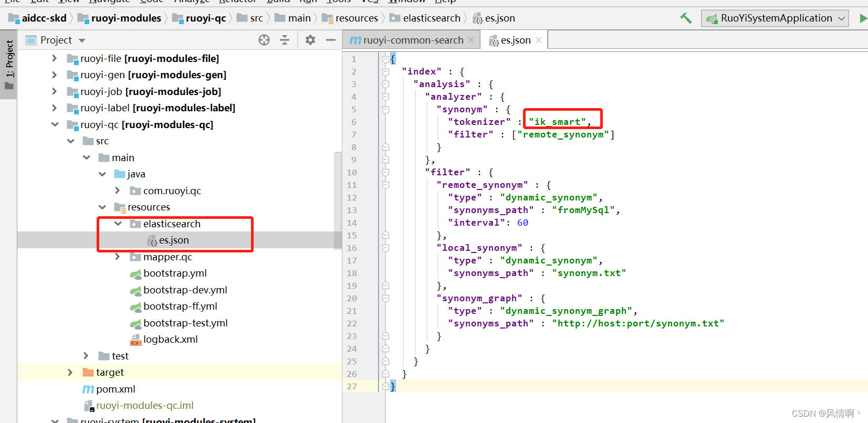The height and width of the screenshot is (423, 868).
Task: Click the Project tree vertical scrollbar
Action: [x=338, y=199]
